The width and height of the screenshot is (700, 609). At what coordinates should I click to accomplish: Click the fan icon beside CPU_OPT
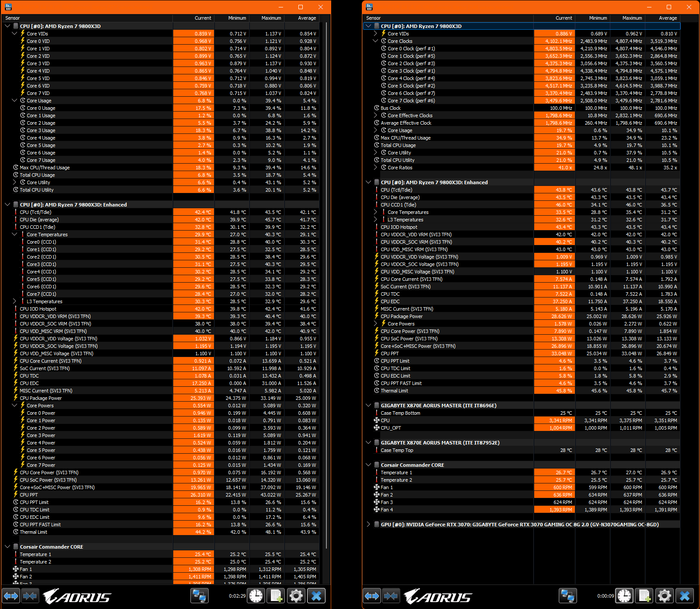tap(377, 428)
